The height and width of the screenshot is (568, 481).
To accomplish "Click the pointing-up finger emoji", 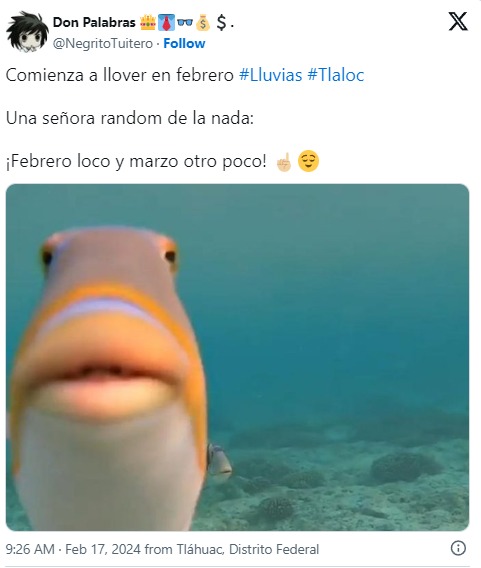I will tap(284, 162).
